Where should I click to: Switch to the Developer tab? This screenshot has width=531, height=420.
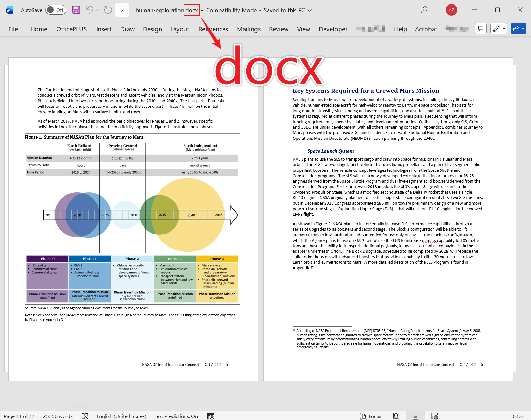tap(333, 29)
